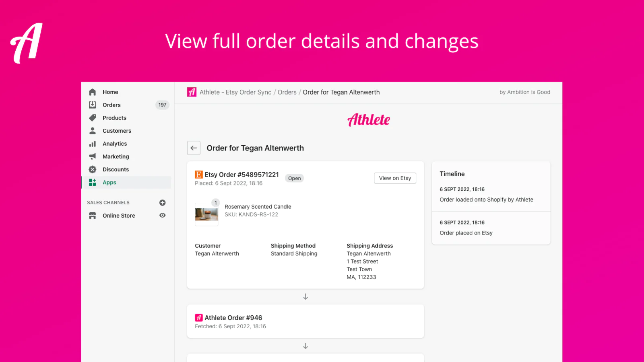Click the Customers person icon
The width and height of the screenshot is (644, 362).
click(x=93, y=131)
